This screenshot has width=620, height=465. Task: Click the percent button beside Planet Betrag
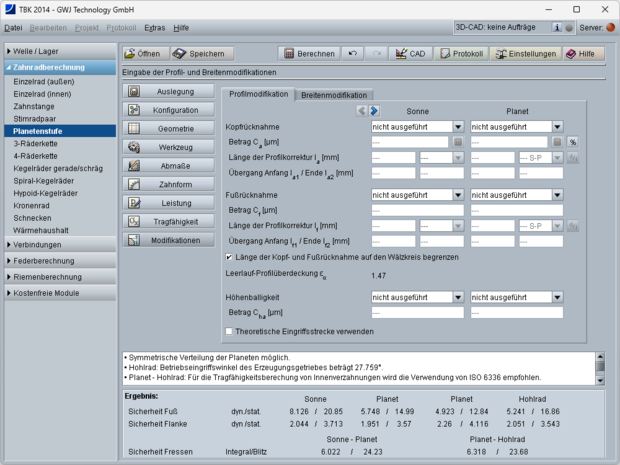(x=573, y=143)
